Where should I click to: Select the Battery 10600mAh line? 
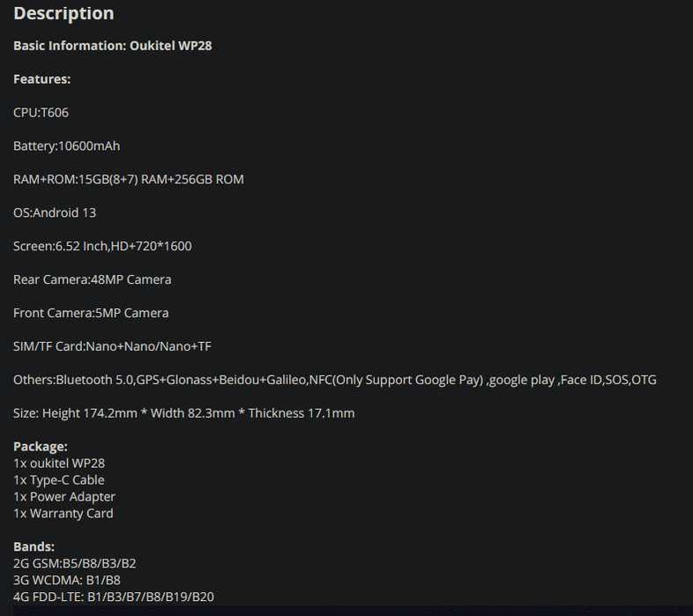coord(66,146)
